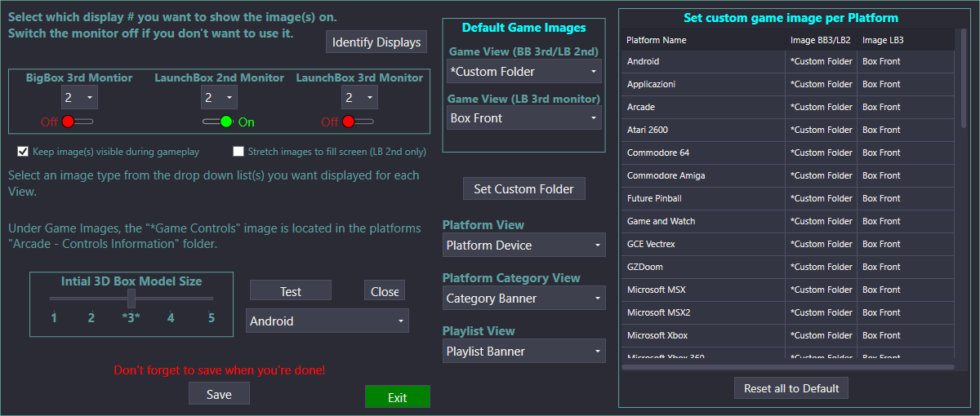Click the 3D Box Model Size slider
This screenshot has width=980, height=416.
(x=131, y=299)
